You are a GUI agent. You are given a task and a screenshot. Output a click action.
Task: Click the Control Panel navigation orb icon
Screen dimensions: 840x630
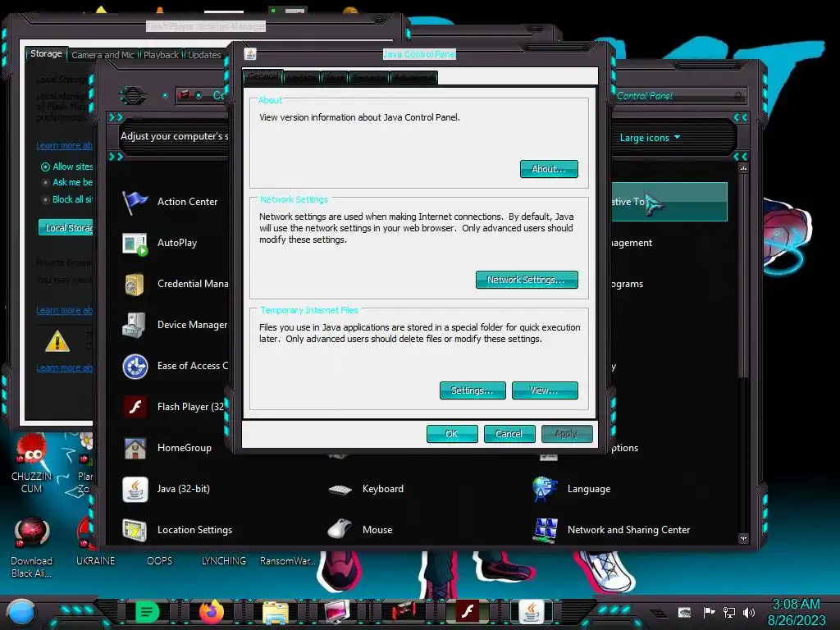coord(132,96)
